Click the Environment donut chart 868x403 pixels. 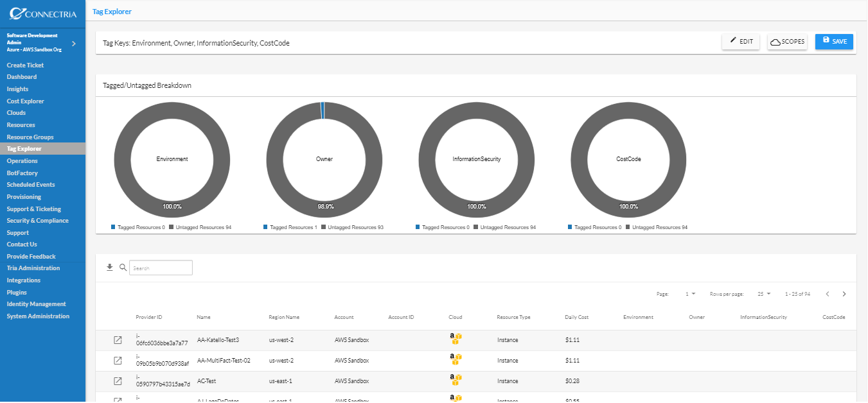click(x=172, y=159)
